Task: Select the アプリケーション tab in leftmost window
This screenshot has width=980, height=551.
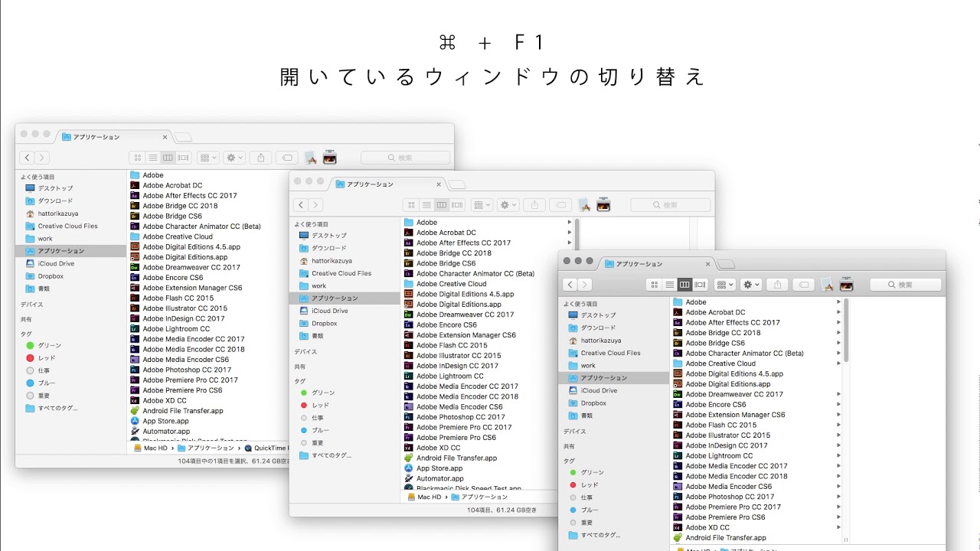Action: coord(113,137)
